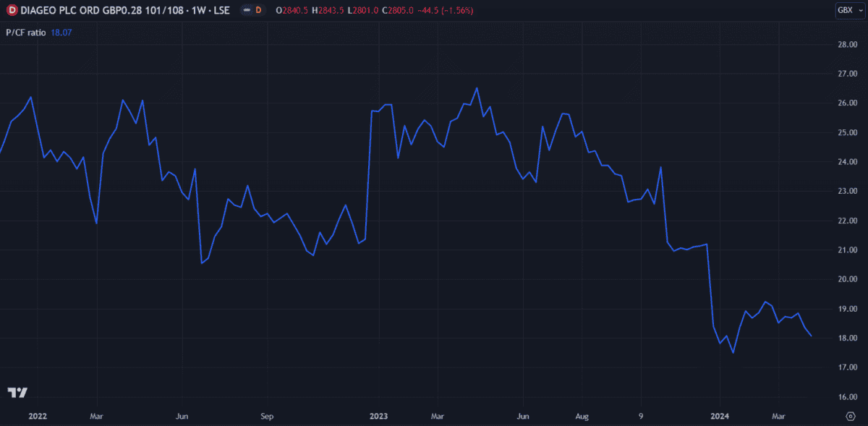This screenshot has width=868, height=426.
Task: Open the TradingView logo link
Action: coord(17,393)
